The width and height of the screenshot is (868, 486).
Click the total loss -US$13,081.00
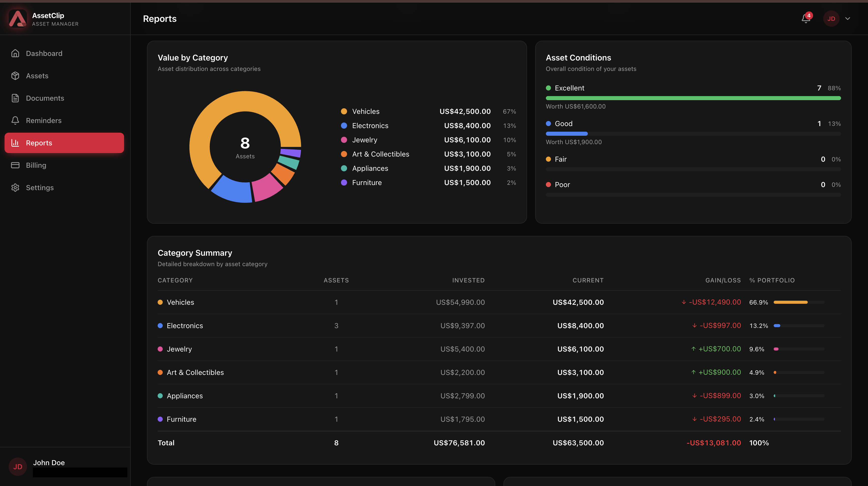point(714,443)
